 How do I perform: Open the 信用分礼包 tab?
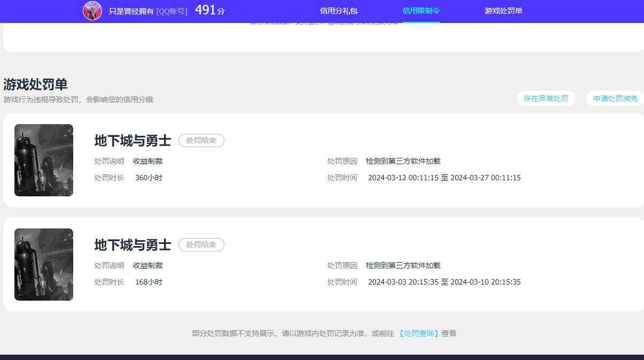click(x=339, y=11)
